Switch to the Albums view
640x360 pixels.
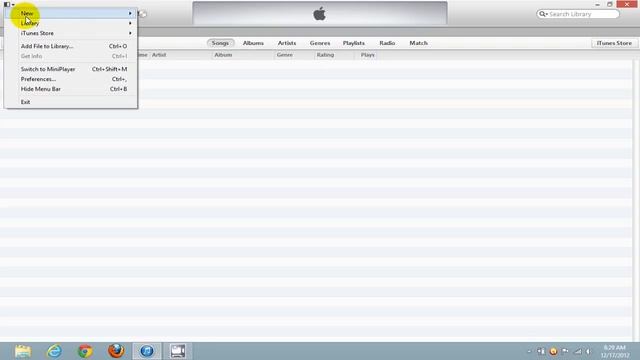253,43
